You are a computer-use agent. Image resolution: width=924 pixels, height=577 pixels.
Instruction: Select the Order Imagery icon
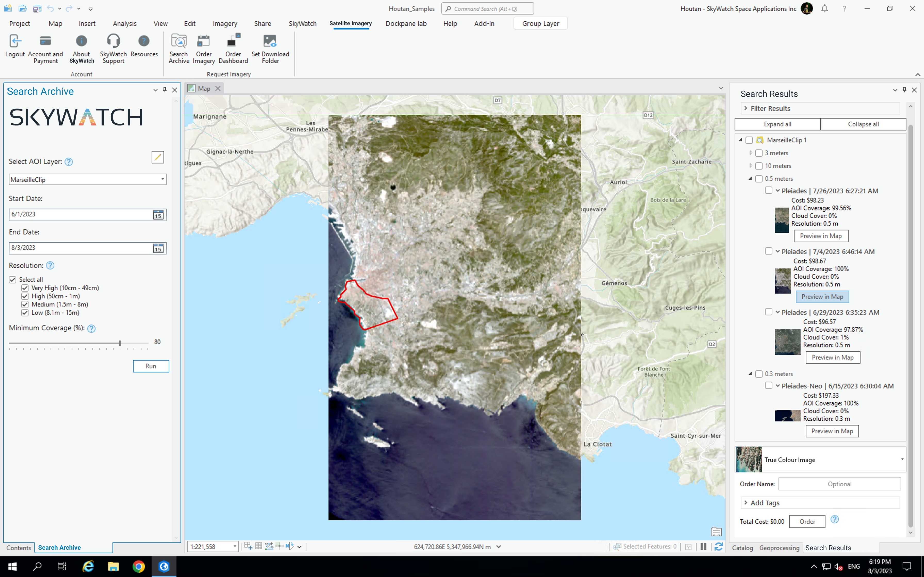click(204, 48)
